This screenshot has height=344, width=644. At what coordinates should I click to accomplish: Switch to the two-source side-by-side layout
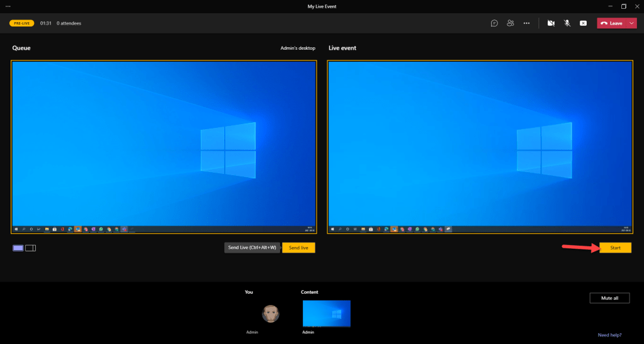coord(30,248)
